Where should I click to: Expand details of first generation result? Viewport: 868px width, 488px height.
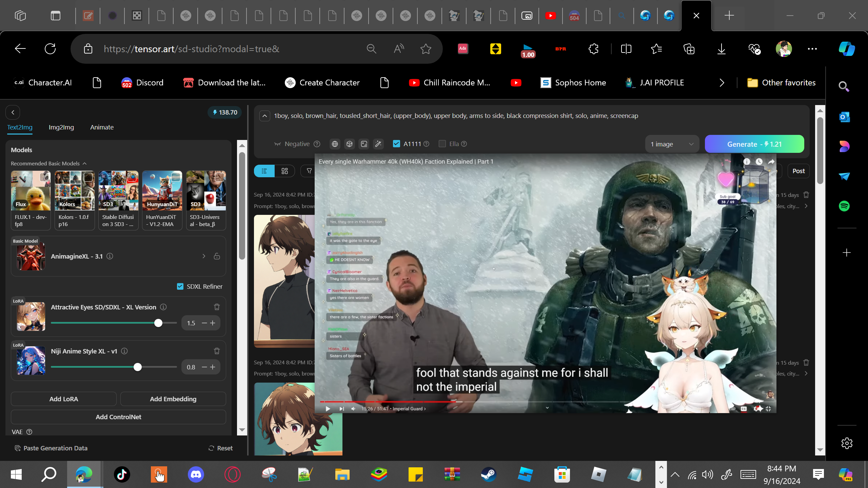[806, 206]
